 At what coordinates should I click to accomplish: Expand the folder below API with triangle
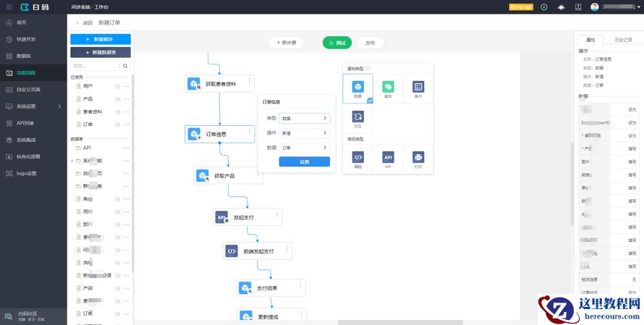click(72, 161)
